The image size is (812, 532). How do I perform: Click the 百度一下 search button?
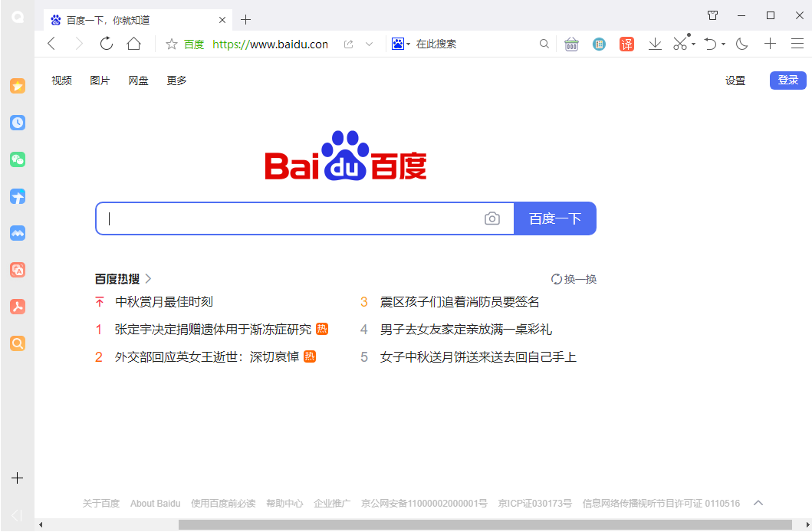(x=555, y=218)
